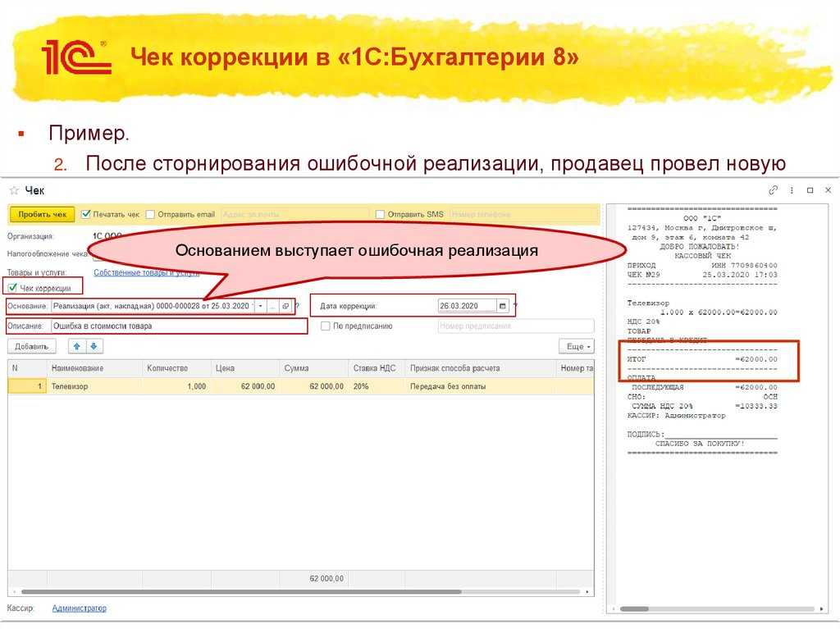The image size is (840, 629).
Task: Click the Пробить чек button
Action: coord(43,214)
